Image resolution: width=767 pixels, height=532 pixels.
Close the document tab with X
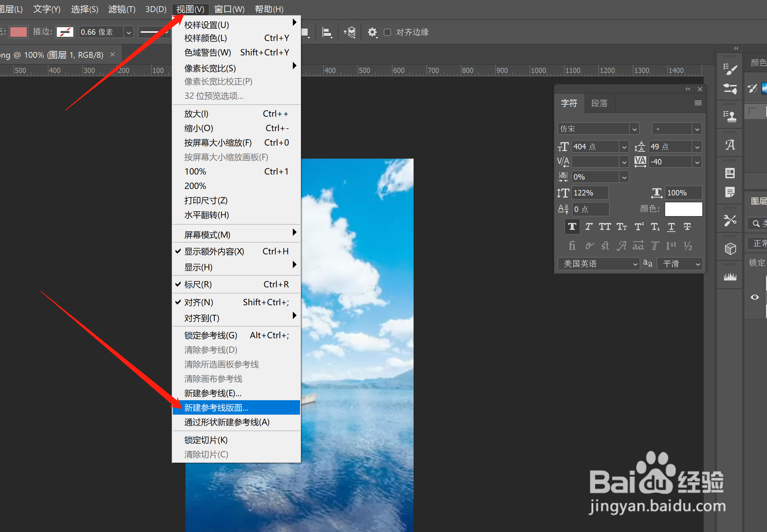(113, 54)
